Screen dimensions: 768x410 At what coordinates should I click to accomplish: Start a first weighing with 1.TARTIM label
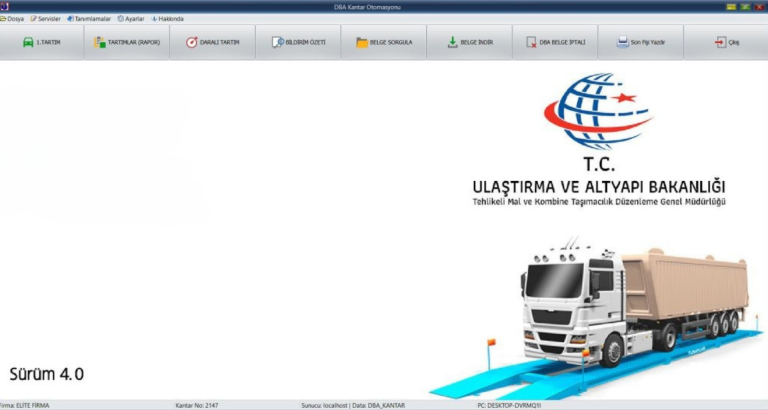point(48,43)
